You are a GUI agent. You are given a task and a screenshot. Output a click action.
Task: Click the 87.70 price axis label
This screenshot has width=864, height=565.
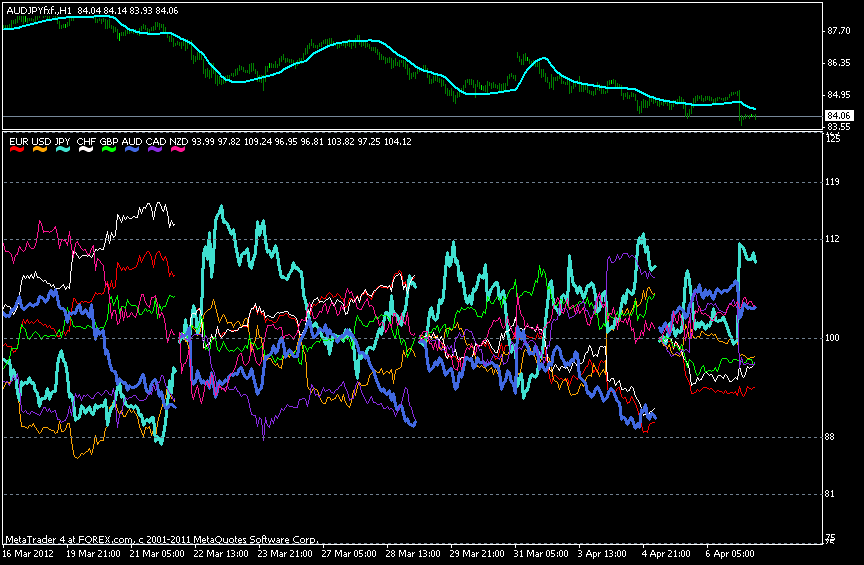(839, 31)
